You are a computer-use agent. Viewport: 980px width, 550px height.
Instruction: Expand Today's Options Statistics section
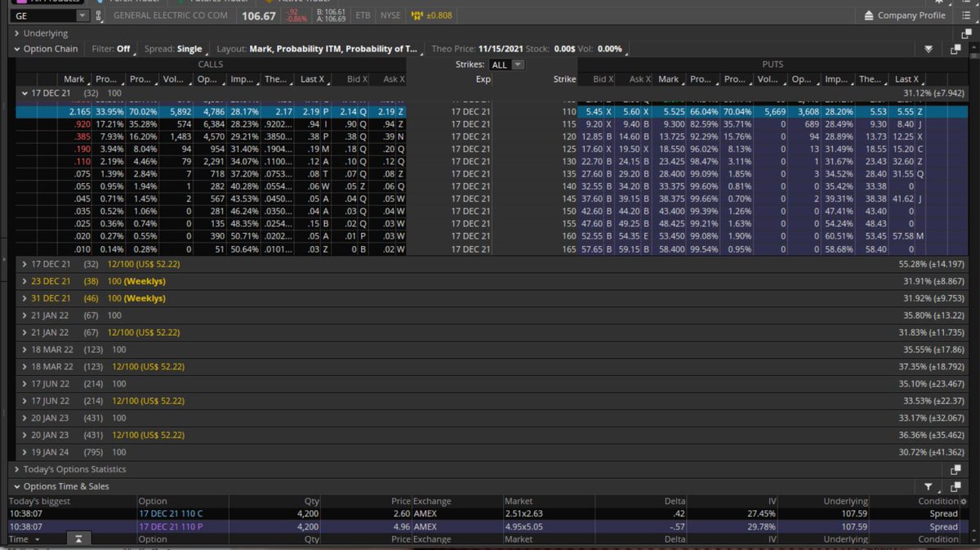point(16,470)
